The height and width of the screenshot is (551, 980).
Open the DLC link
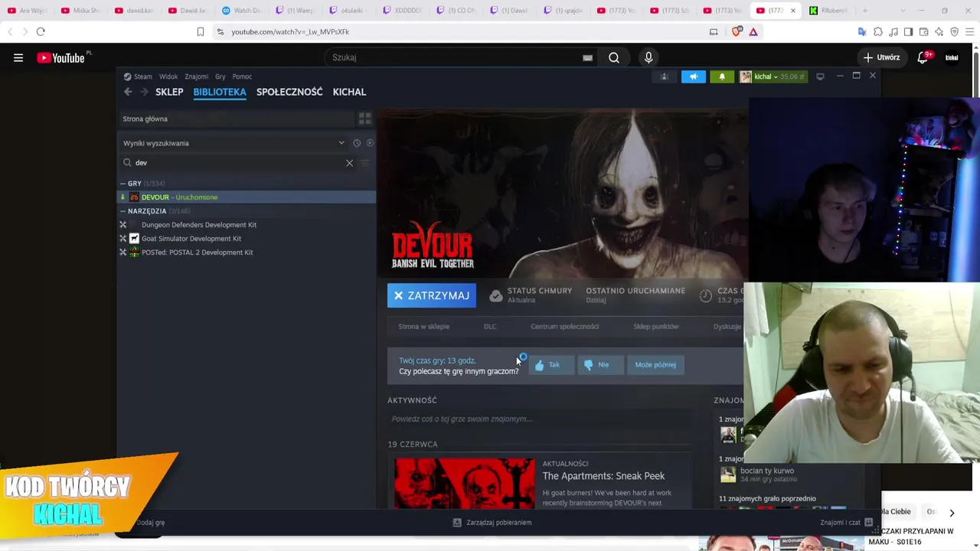click(490, 327)
